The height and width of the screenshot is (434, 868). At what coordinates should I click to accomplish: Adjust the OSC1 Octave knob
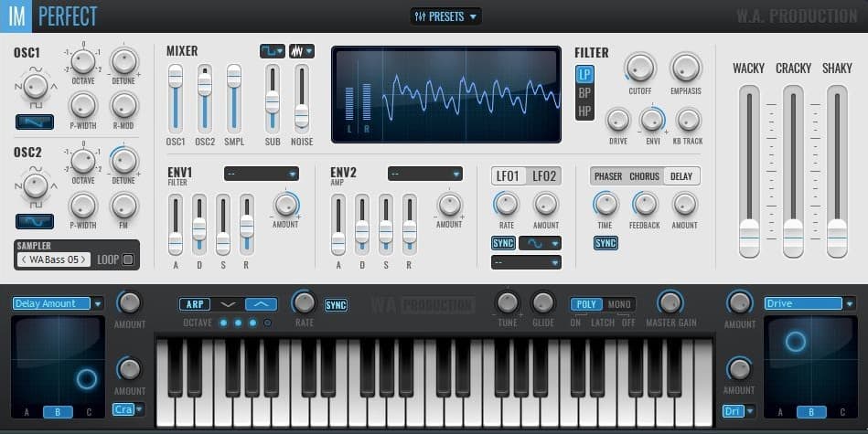[83, 61]
